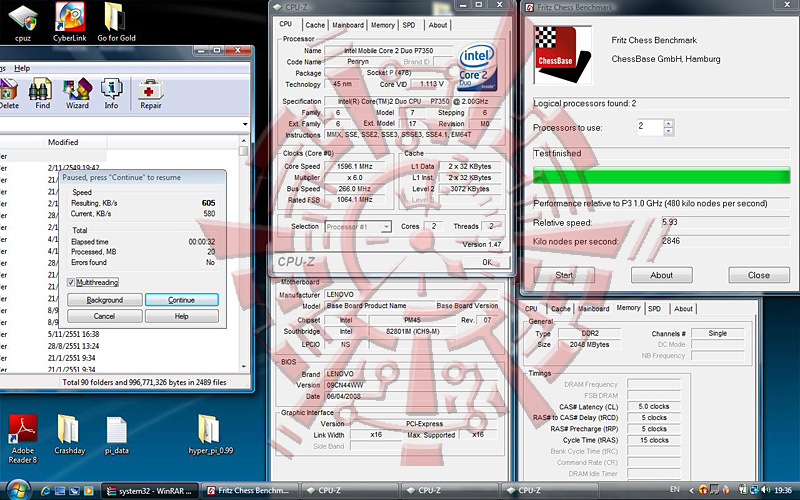This screenshot has width=800, height=500.
Task: Click WinRAR file list scroll-up arrow
Action: click(x=244, y=140)
